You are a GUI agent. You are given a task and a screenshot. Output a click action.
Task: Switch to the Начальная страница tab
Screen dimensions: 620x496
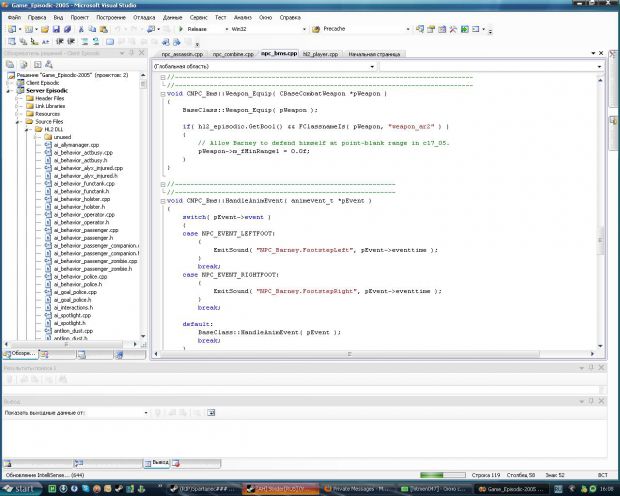pos(374,54)
